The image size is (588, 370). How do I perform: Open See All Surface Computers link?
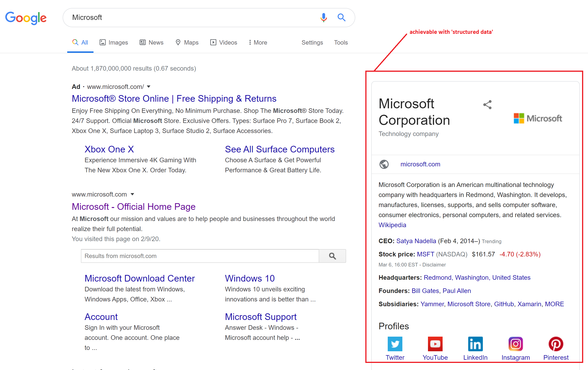280,149
